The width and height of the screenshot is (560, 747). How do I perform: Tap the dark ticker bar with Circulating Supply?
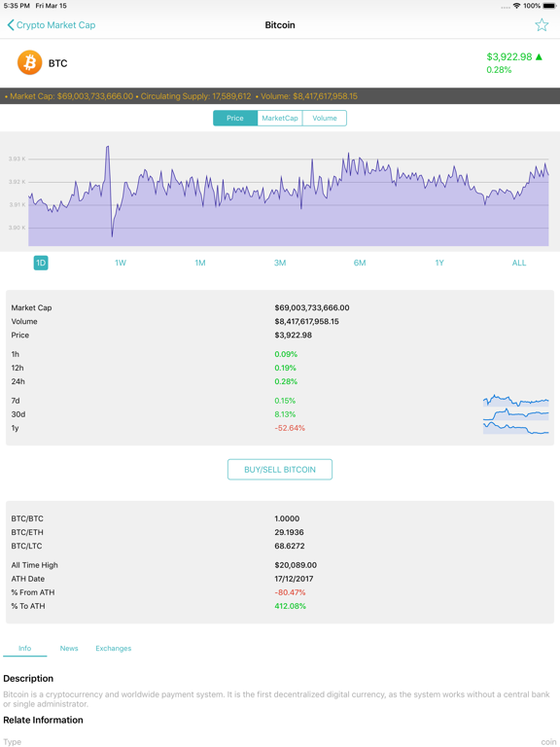coord(280,95)
